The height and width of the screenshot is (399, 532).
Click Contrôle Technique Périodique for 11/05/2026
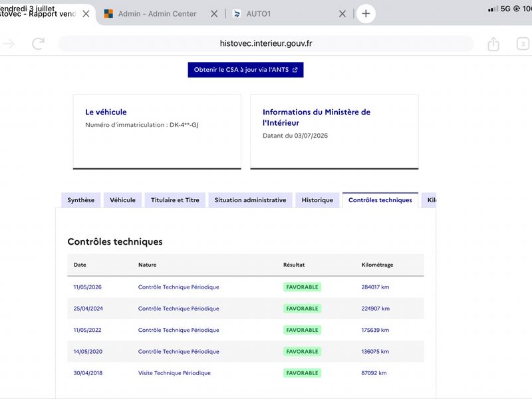178,287
